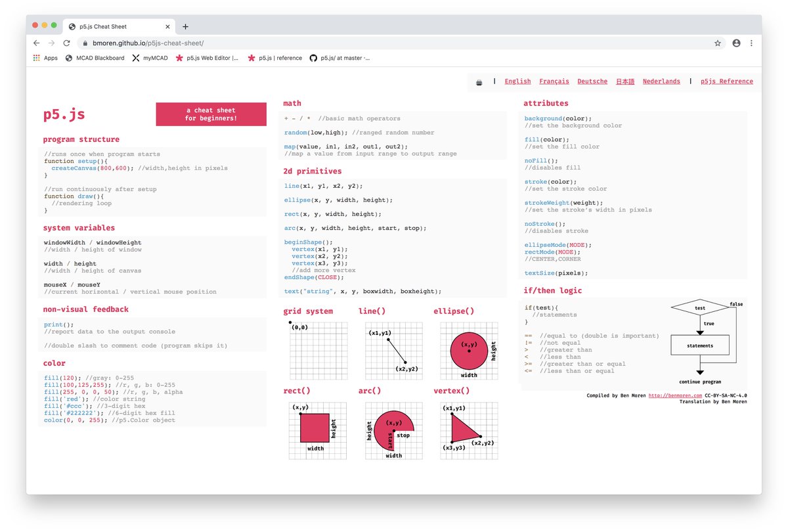This screenshot has height=532, width=788.
Task: Click the lock icon in address bar
Action: (x=84, y=43)
